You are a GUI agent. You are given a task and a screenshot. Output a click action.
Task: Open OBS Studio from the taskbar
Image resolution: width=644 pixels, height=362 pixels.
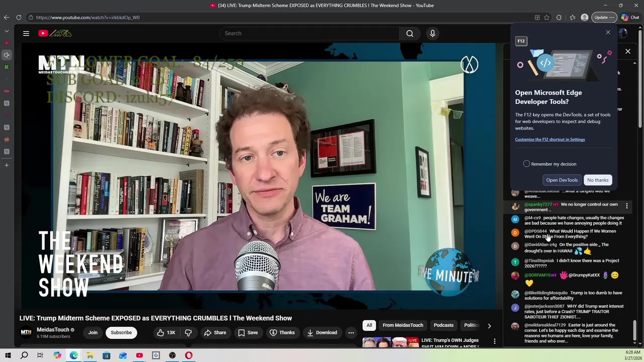[x=172, y=355]
